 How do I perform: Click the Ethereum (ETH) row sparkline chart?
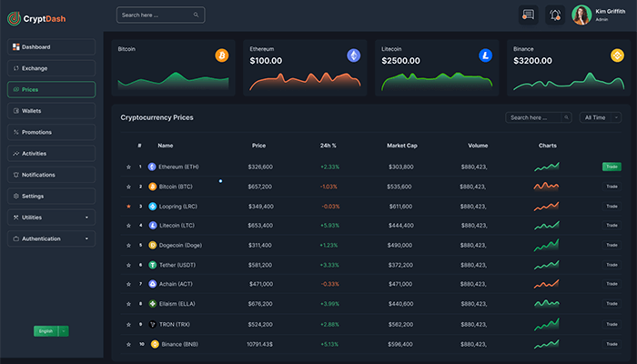(547, 167)
